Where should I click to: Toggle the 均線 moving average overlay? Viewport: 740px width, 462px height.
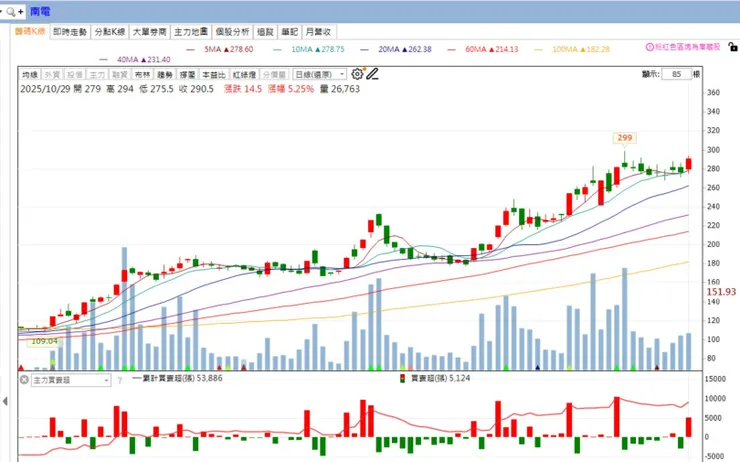coord(30,75)
